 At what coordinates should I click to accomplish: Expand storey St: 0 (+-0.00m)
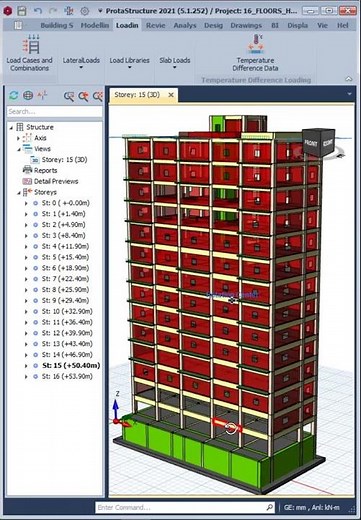point(26,203)
